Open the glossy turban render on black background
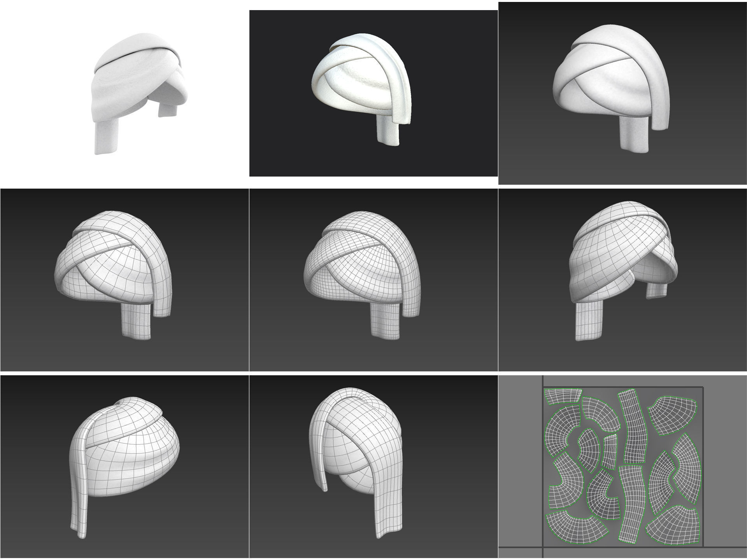Image resolution: width=747 pixels, height=560 pixels. pos(373,93)
